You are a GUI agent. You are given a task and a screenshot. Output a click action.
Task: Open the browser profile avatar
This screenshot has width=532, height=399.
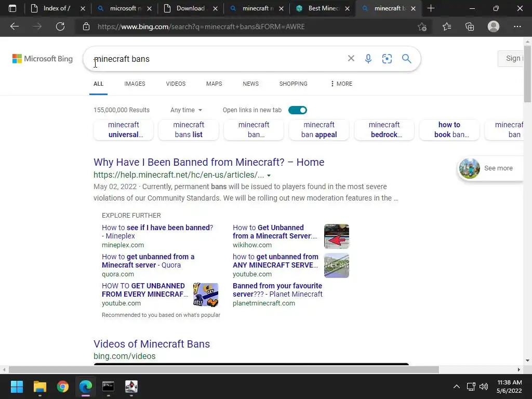[x=494, y=26]
